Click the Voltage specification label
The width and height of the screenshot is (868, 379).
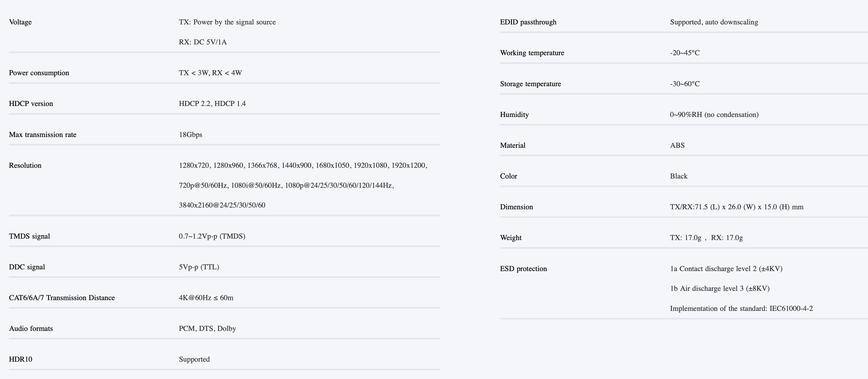20,22
